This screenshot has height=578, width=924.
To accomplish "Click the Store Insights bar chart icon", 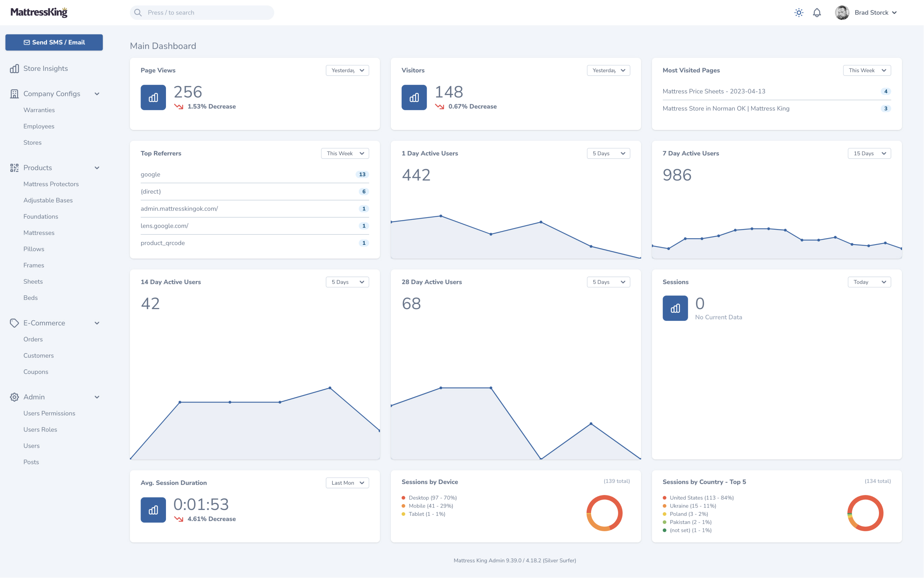I will (x=14, y=68).
